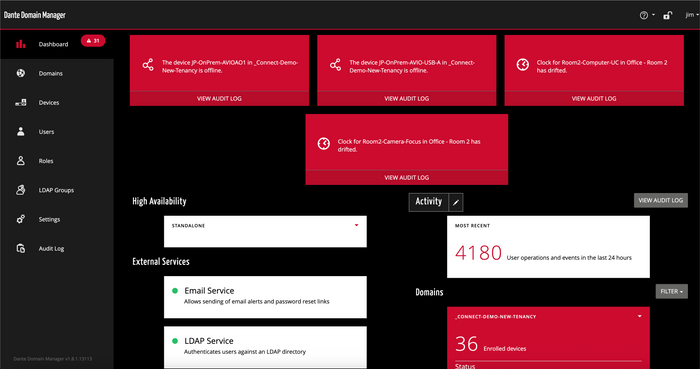This screenshot has width=700, height=369.
Task: Open the jim user menu
Action: click(x=691, y=15)
